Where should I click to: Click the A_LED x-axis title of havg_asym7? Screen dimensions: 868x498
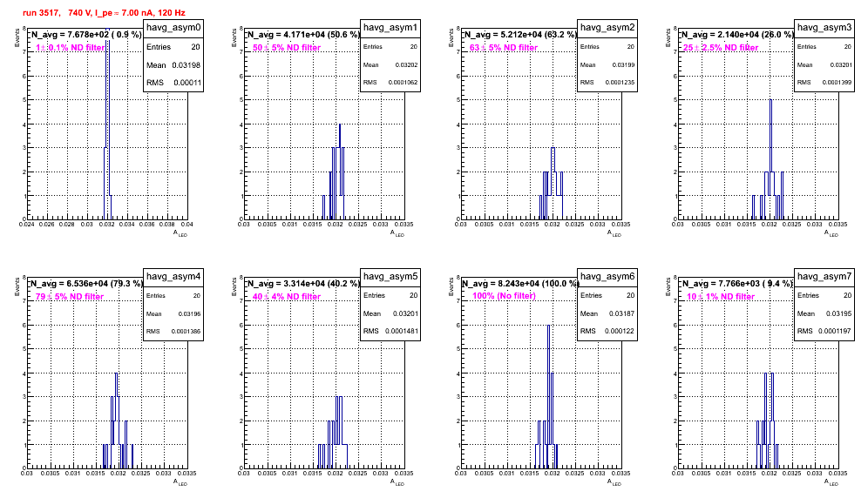click(831, 482)
